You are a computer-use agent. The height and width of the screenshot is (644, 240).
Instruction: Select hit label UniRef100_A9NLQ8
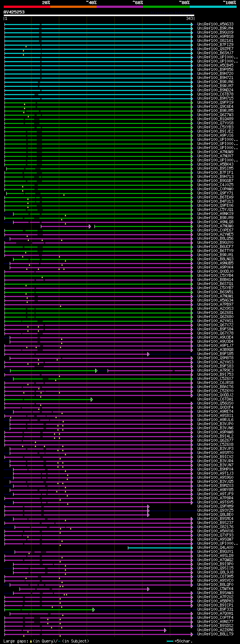[215, 222]
